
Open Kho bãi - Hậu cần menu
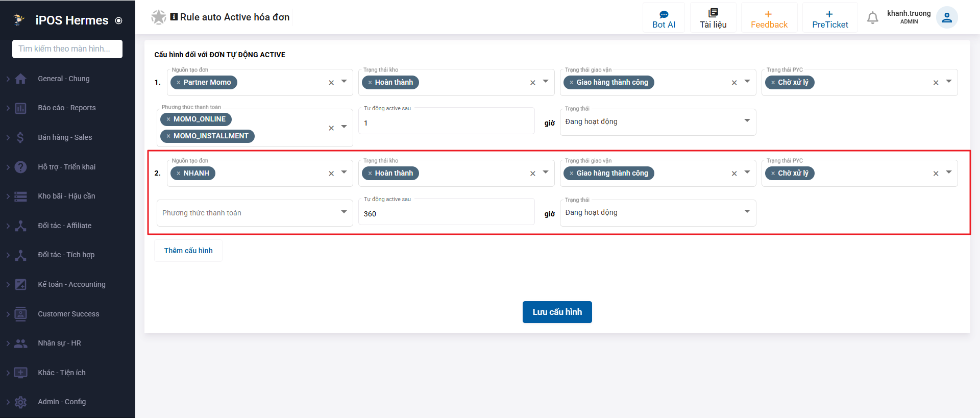66,196
